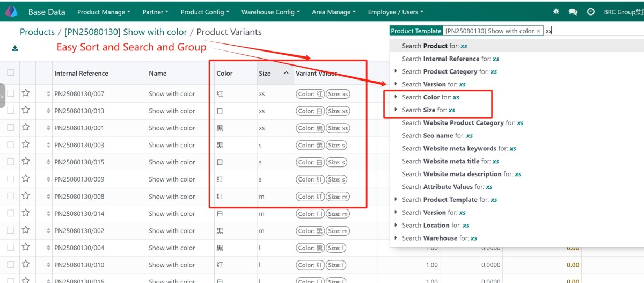
Task: Toggle the select-all header checkbox
Action: point(11,73)
